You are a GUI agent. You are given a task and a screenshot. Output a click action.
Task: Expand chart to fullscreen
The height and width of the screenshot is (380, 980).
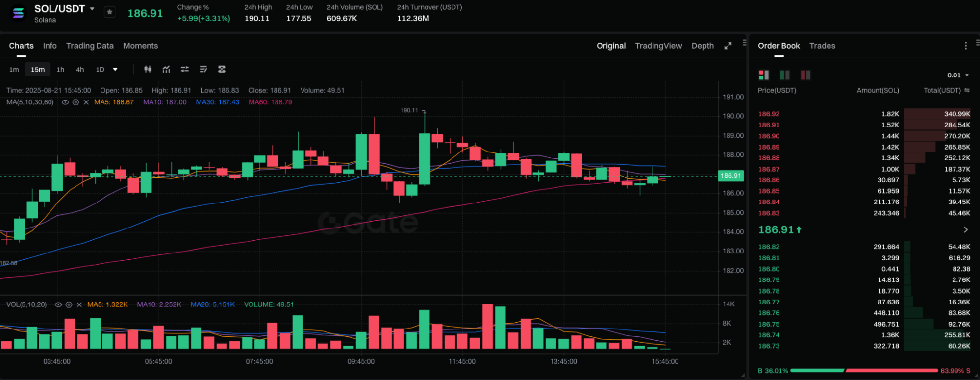728,46
